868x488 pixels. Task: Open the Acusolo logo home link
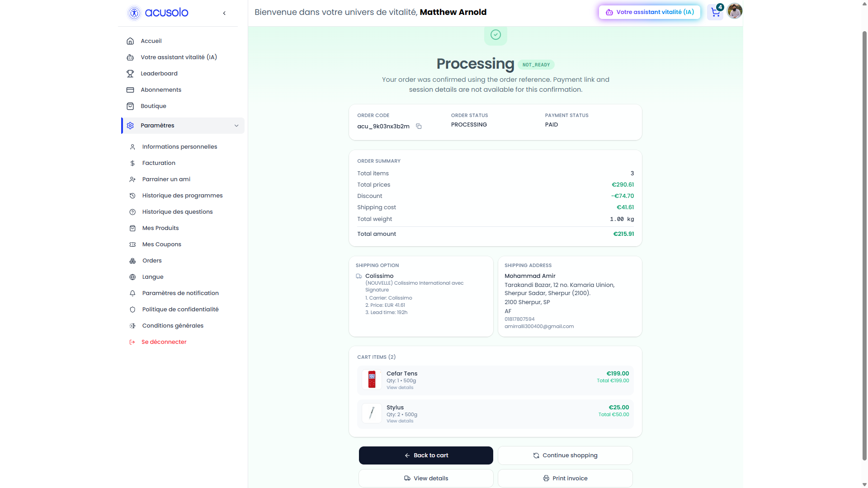(x=158, y=13)
